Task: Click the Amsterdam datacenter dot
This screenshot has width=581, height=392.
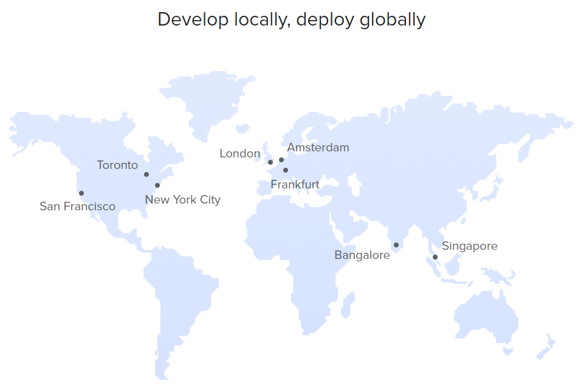Action: point(281,160)
